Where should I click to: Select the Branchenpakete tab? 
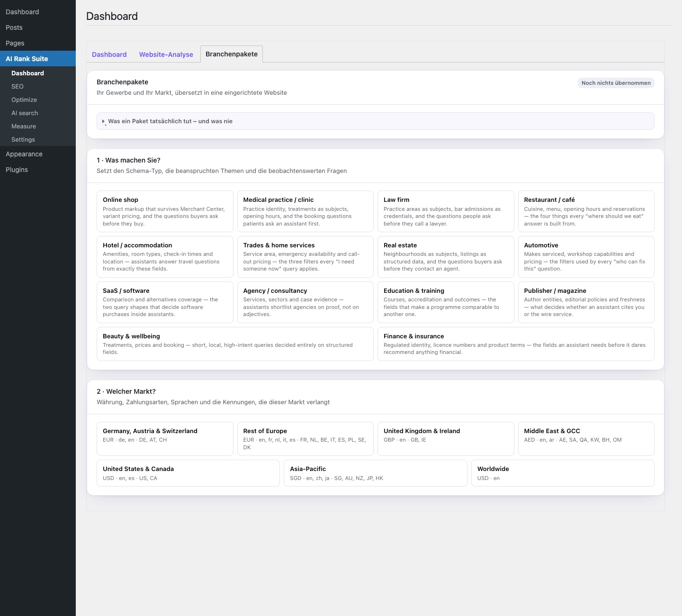(232, 54)
